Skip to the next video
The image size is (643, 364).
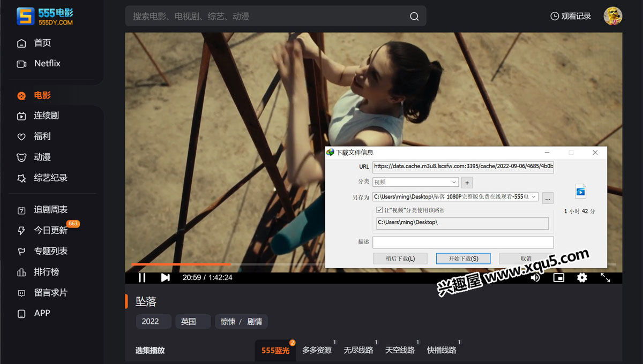pyautogui.click(x=166, y=277)
